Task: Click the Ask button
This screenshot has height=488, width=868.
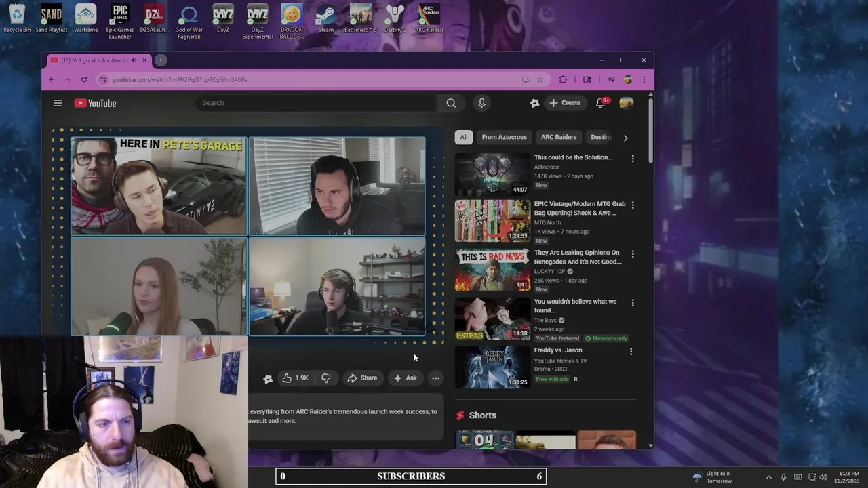Action: tap(406, 378)
